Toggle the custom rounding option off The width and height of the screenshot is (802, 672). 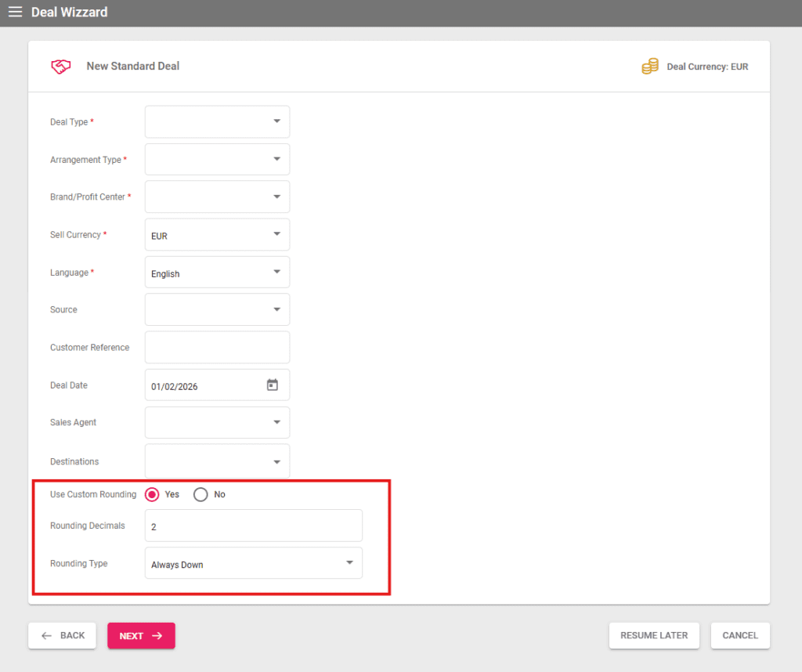200,494
